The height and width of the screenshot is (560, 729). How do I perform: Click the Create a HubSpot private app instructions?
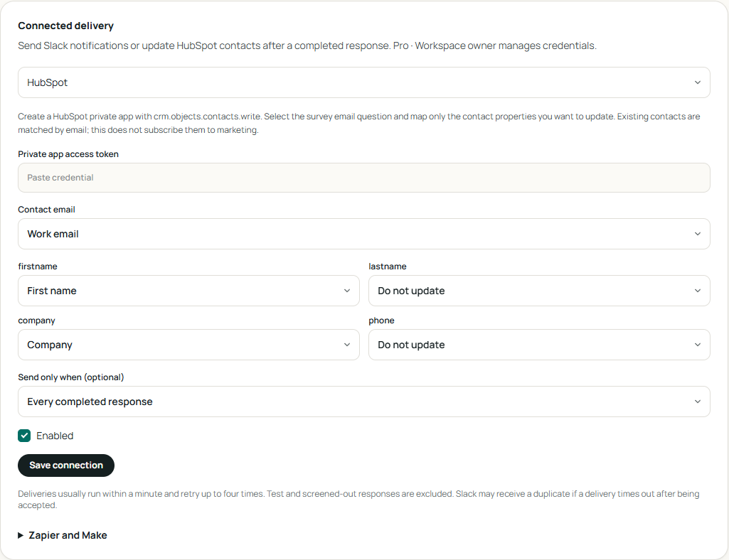359,123
